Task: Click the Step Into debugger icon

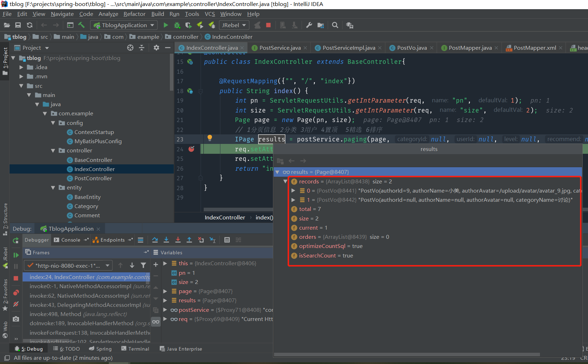Action: [166, 240]
